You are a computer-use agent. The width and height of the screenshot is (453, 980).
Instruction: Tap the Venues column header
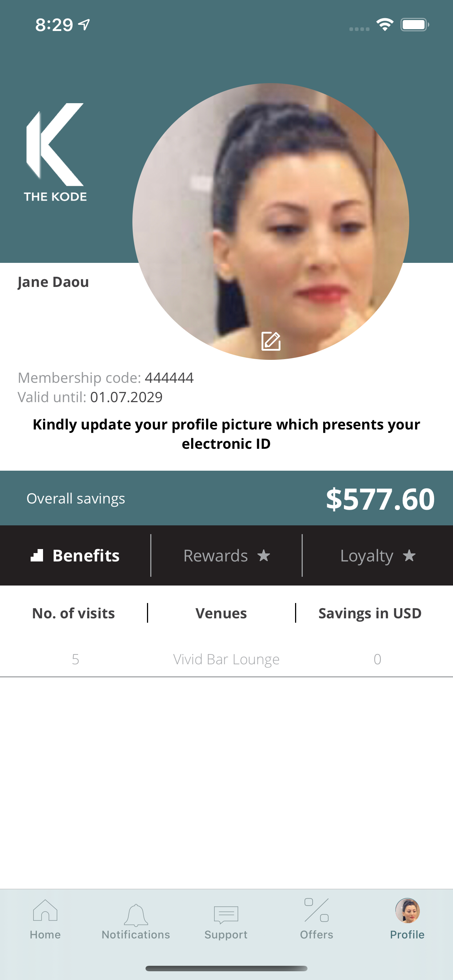(x=221, y=613)
